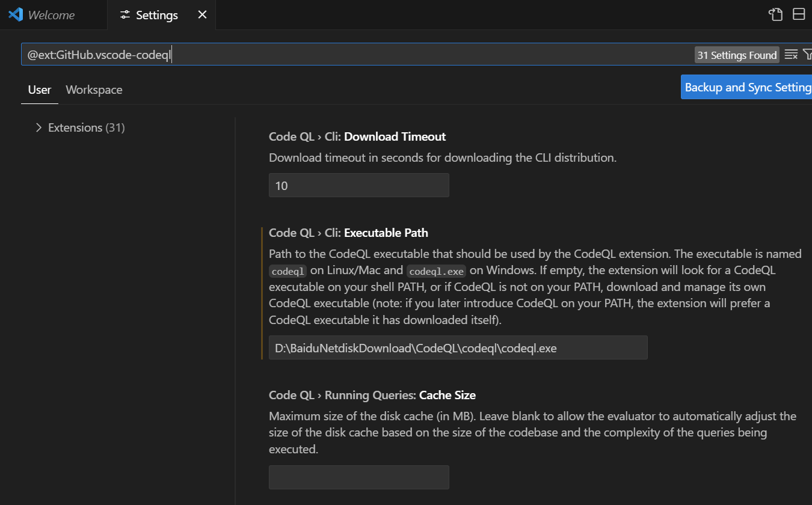The width and height of the screenshot is (812, 505).
Task: Clear the settings search results
Action: (790, 54)
